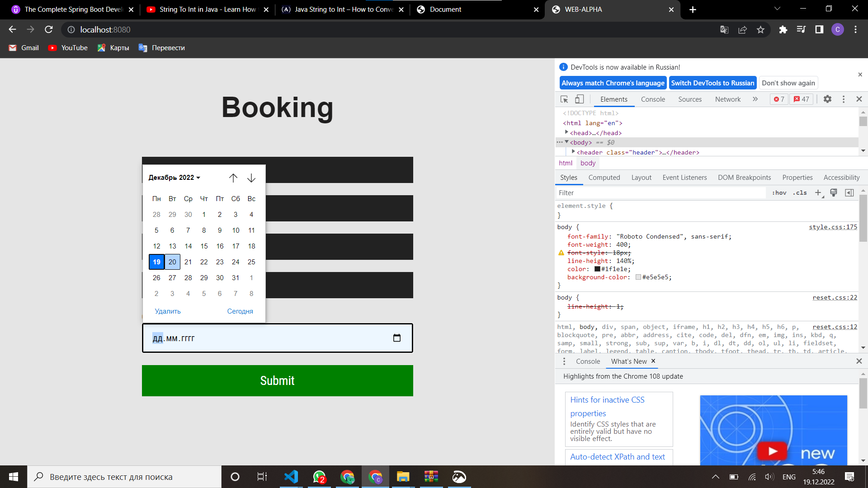
Task: Click the new style rule plus icon
Action: point(818,193)
